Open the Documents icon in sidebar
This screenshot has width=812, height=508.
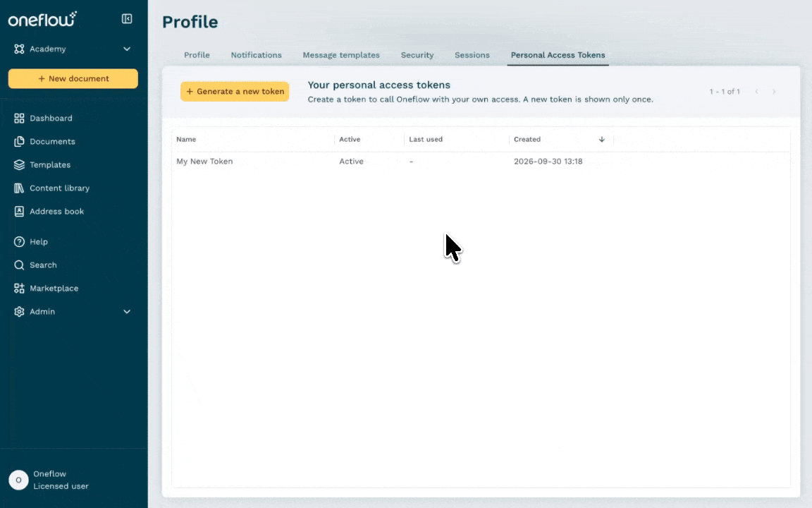(19, 142)
